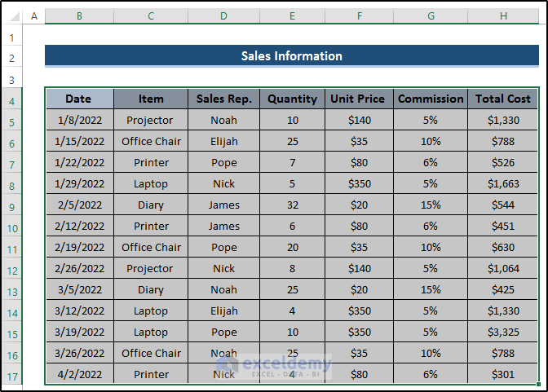Screen dimensions: 548x392
Task: Select column E header
Action: pos(292,16)
